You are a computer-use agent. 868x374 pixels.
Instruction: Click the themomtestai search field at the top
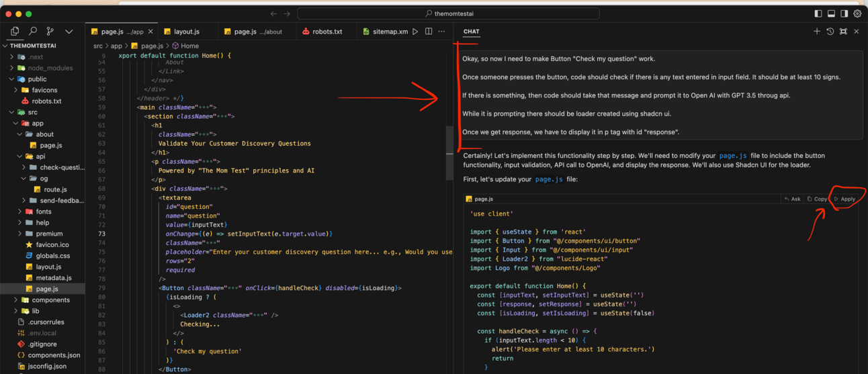[448, 13]
